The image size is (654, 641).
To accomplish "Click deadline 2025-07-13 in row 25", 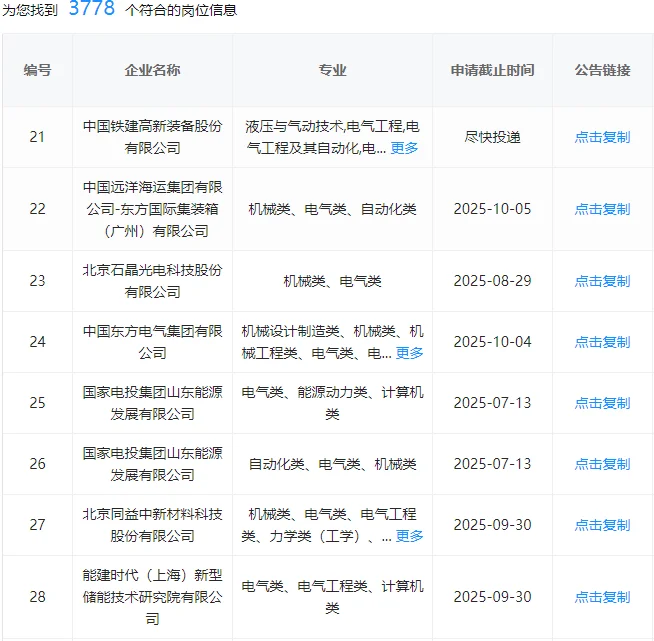I will pyautogui.click(x=493, y=403).
